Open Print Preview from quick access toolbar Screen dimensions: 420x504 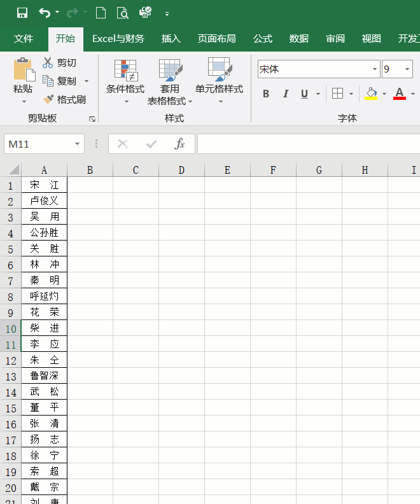[123, 13]
